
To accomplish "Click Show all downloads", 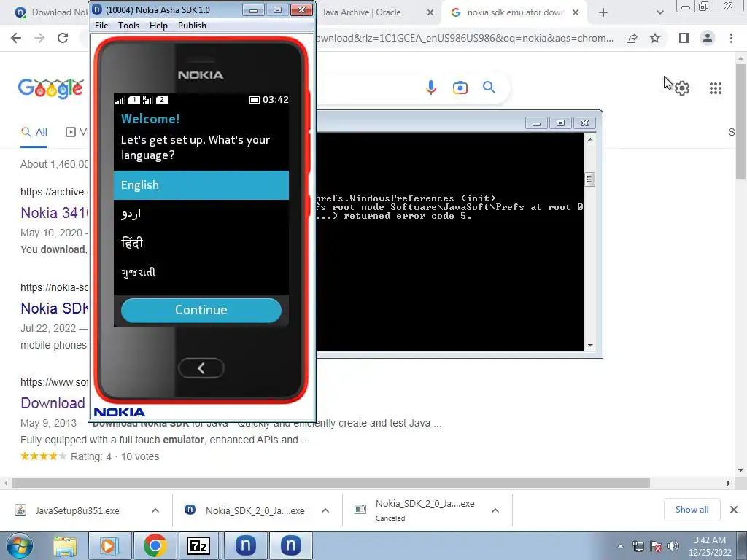I will 692,510.
